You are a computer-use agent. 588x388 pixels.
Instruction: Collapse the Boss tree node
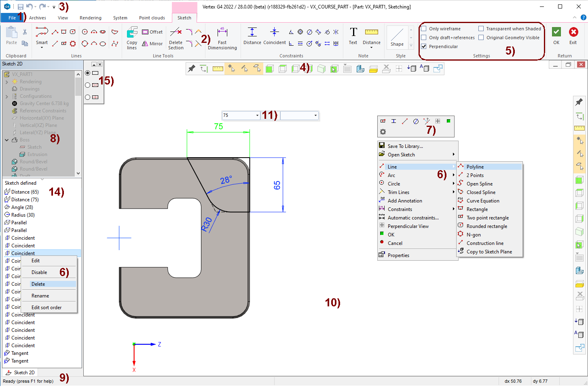coord(7,140)
